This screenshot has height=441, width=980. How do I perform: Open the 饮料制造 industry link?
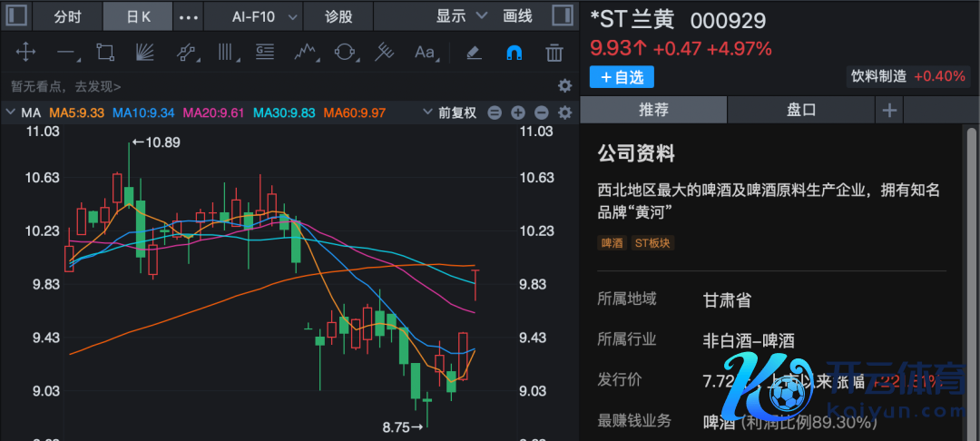point(877,76)
